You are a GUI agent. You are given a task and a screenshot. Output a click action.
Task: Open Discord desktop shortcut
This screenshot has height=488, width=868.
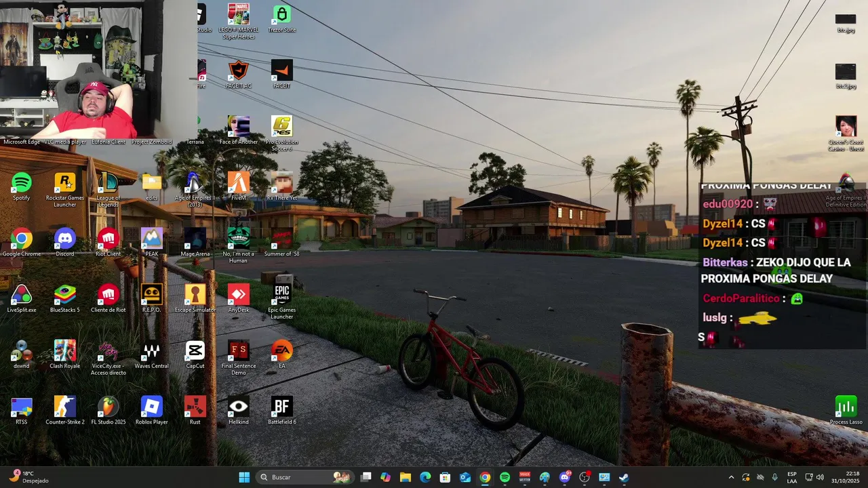[x=65, y=243]
